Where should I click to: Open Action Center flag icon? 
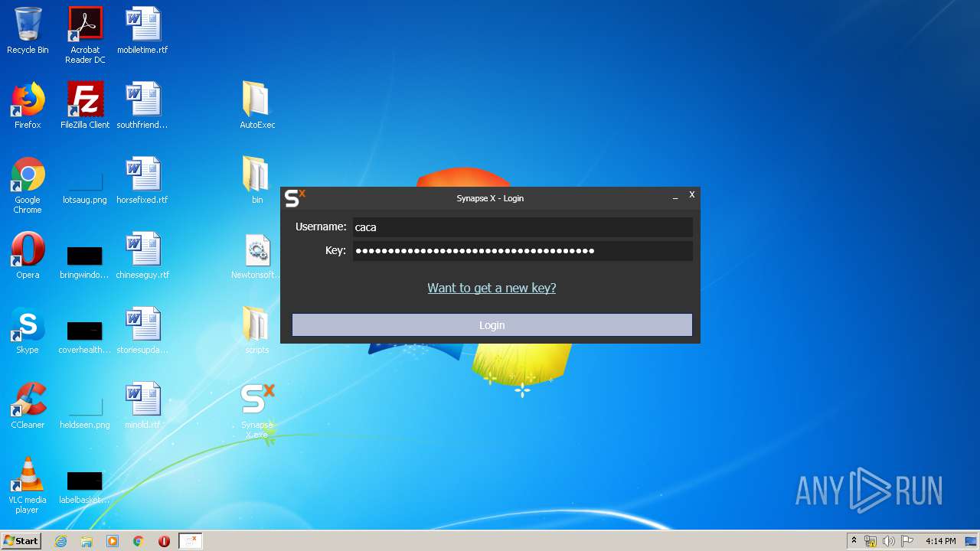(x=906, y=541)
